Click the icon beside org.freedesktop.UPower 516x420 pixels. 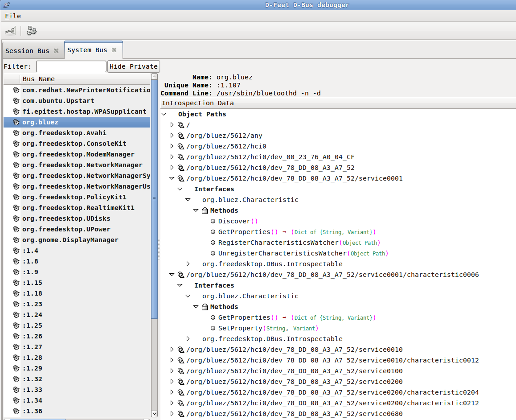coord(16,230)
